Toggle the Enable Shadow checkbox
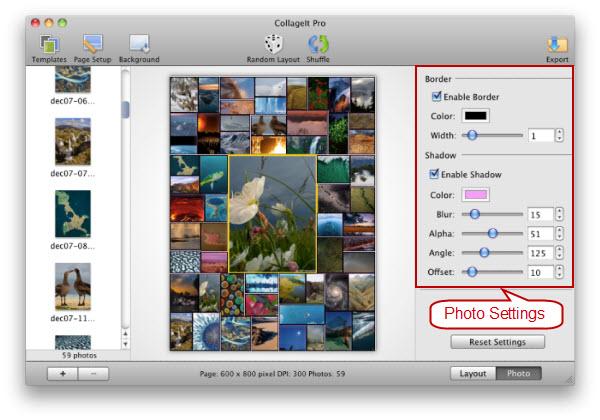 [x=434, y=174]
